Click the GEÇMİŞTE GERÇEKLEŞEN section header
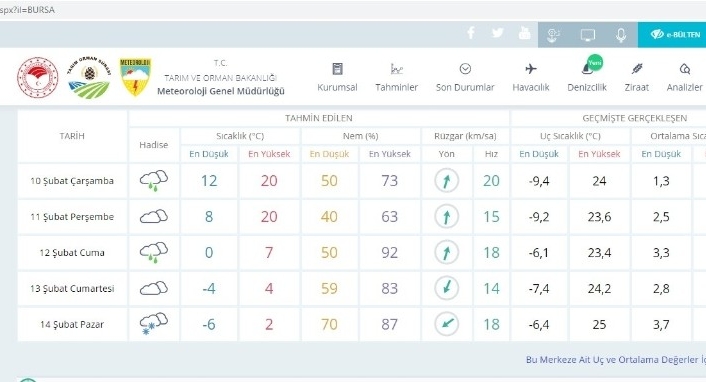 [x=634, y=118]
